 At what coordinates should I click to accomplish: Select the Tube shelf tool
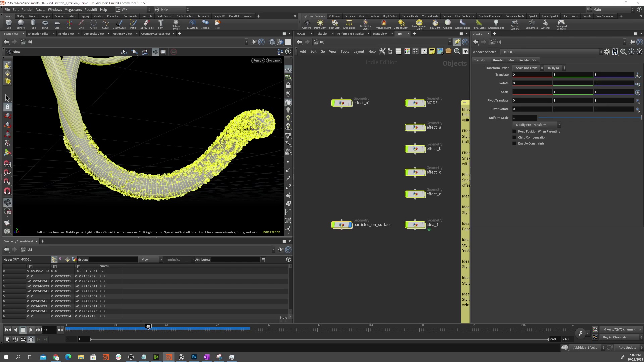33,24
